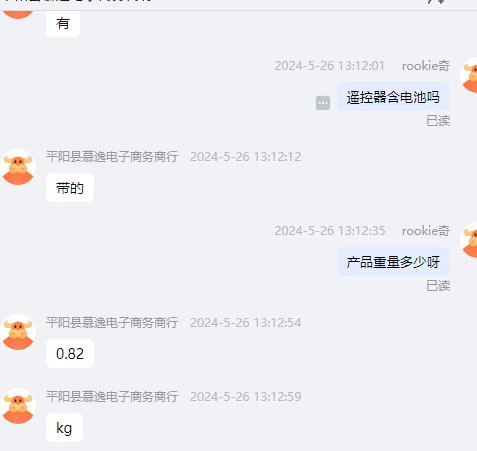Select the 产品重量多少呀 message bubble
This screenshot has width=477, height=451.
[x=393, y=262]
